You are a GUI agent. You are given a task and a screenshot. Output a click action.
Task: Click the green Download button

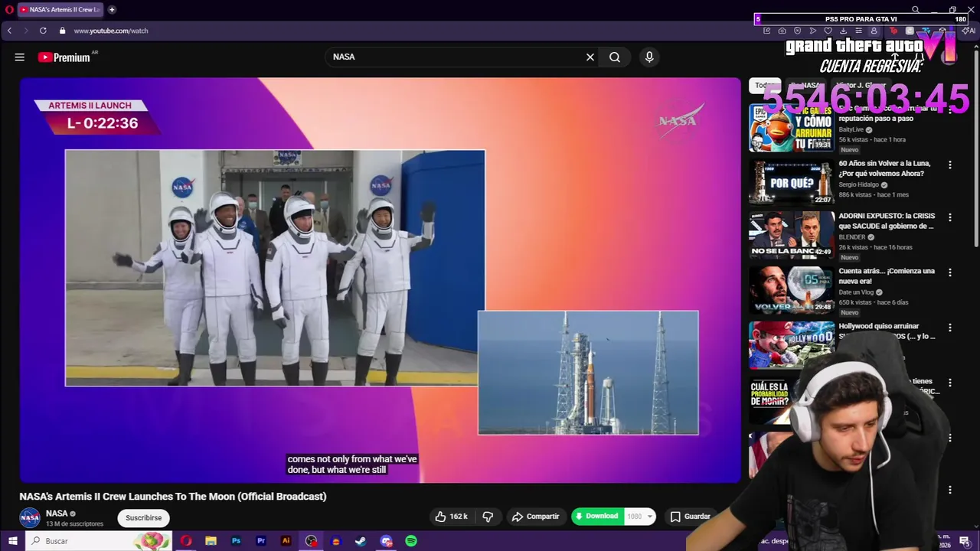click(597, 517)
